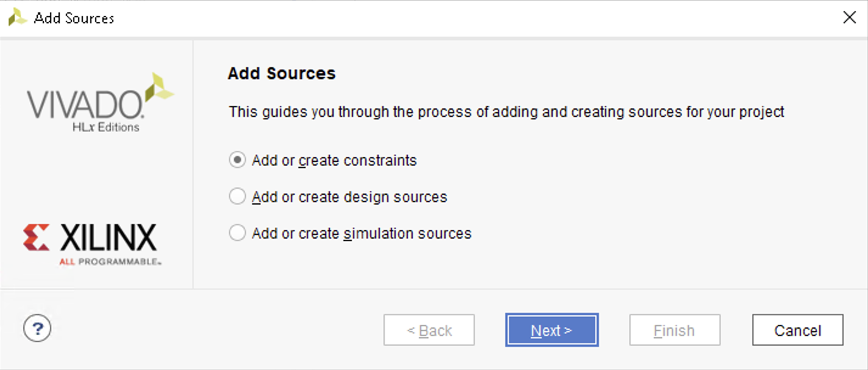Click the Vivado leaf icon in title bar
The image size is (868, 370).
pos(17,18)
